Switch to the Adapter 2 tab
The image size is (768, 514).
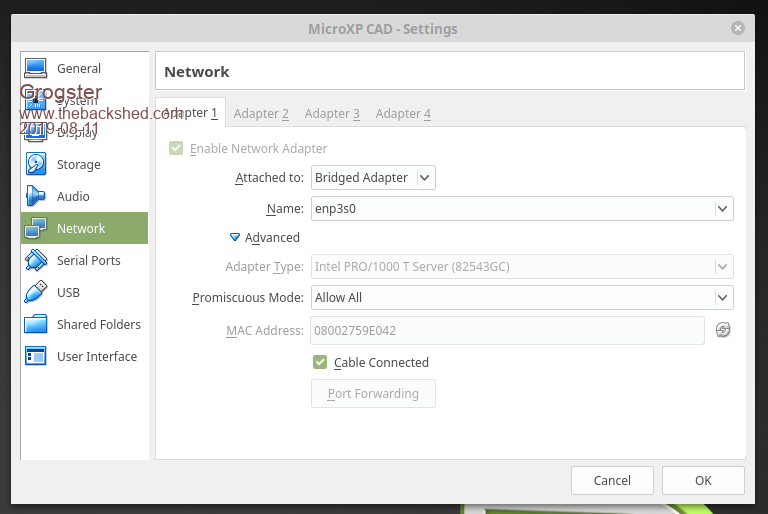pyautogui.click(x=261, y=114)
